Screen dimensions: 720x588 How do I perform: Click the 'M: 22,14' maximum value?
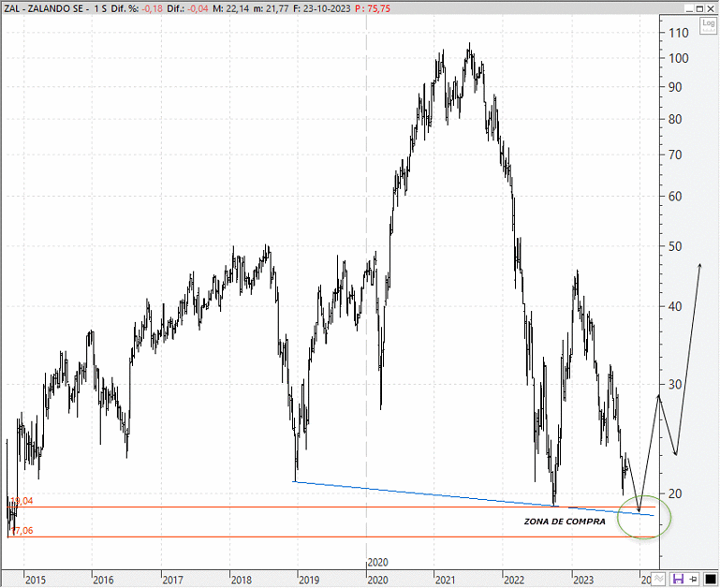tap(231, 8)
